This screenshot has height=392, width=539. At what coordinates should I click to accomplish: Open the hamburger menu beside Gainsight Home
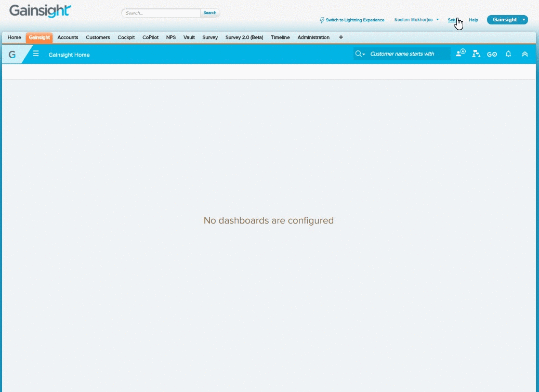(36, 54)
